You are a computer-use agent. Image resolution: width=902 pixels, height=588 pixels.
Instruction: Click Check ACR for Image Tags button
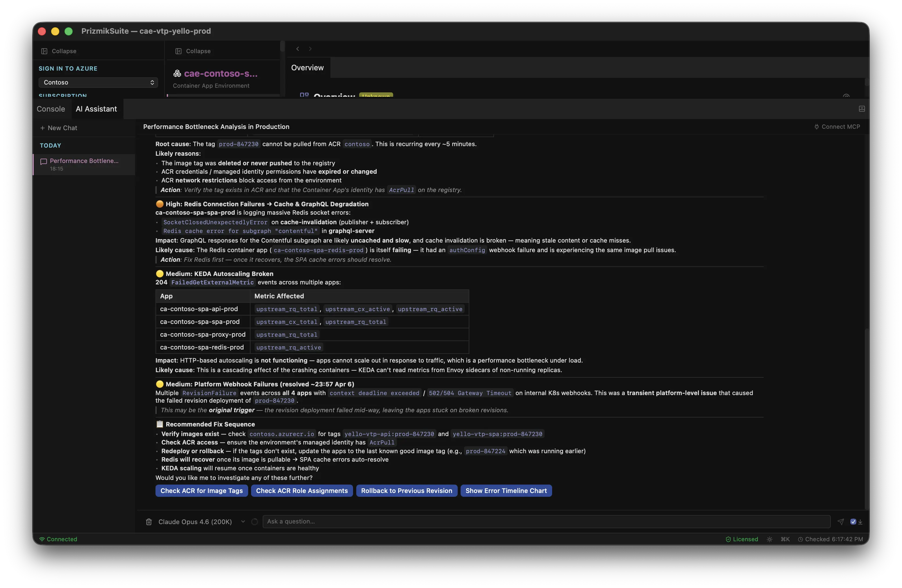202,491
